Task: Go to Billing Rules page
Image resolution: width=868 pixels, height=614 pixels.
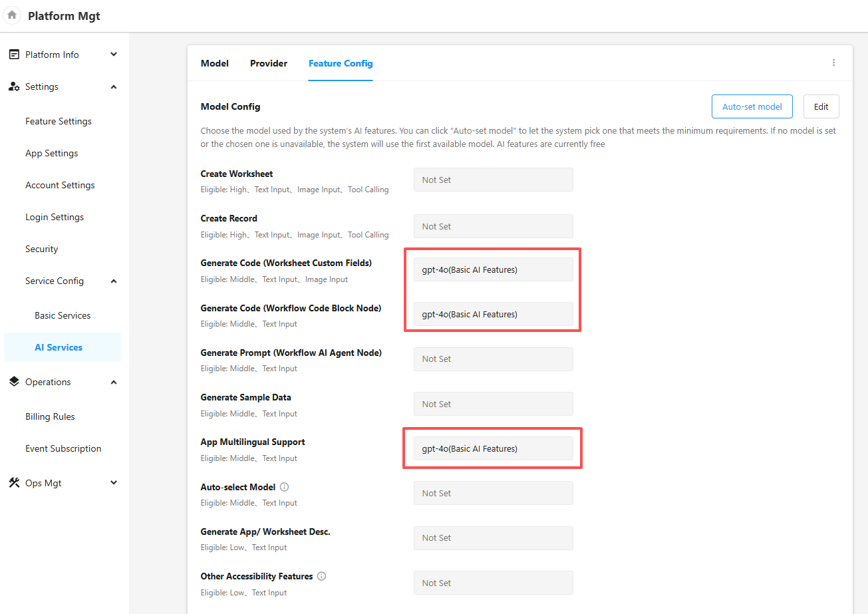Action: tap(50, 416)
